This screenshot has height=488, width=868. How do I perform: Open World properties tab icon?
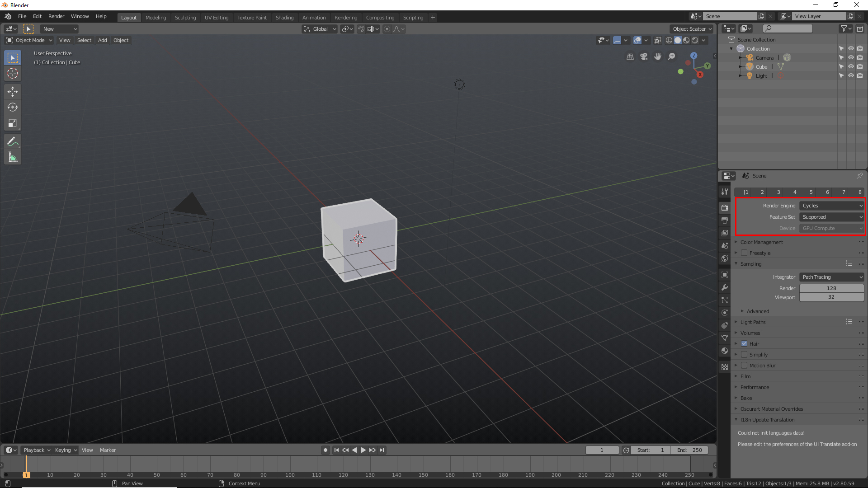coord(725,258)
